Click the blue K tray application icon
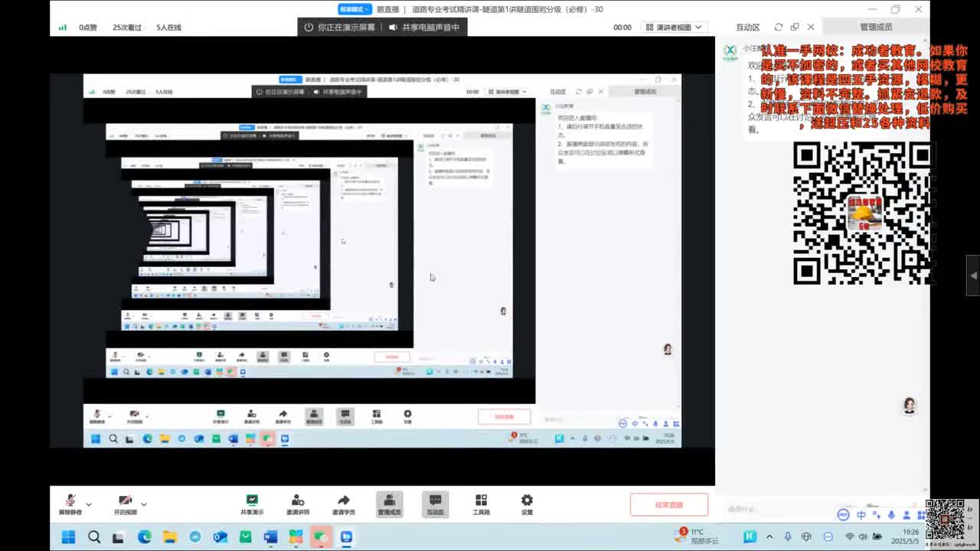Viewport: 980px width, 551px height. point(750,536)
